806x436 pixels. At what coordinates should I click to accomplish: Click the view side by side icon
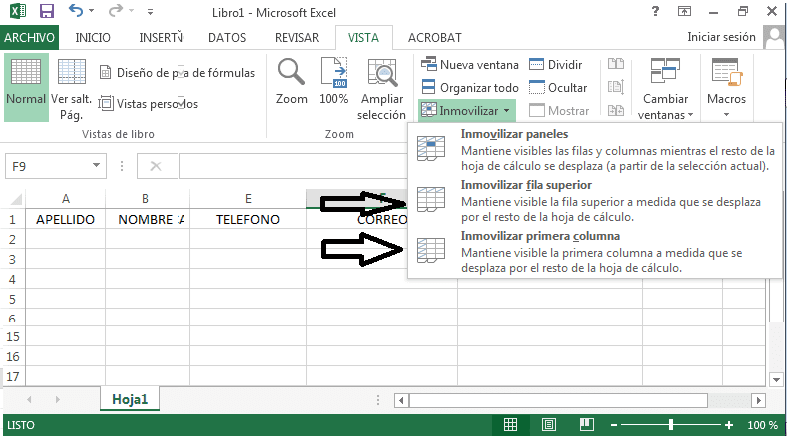click(615, 64)
